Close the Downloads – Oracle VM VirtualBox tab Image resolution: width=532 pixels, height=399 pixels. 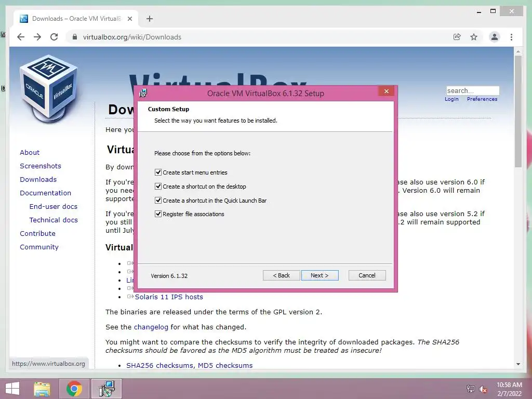129,19
